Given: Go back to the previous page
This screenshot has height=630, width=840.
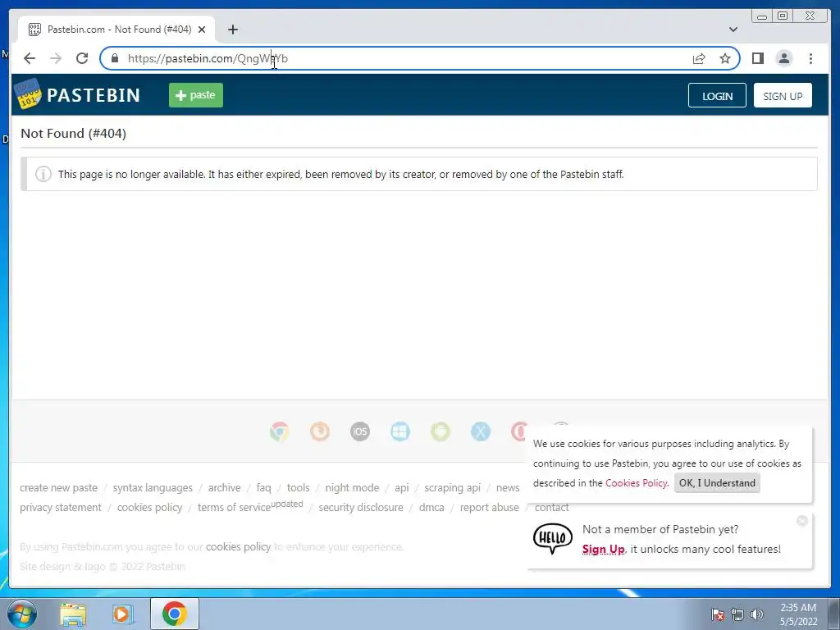Looking at the screenshot, I should (x=30, y=58).
